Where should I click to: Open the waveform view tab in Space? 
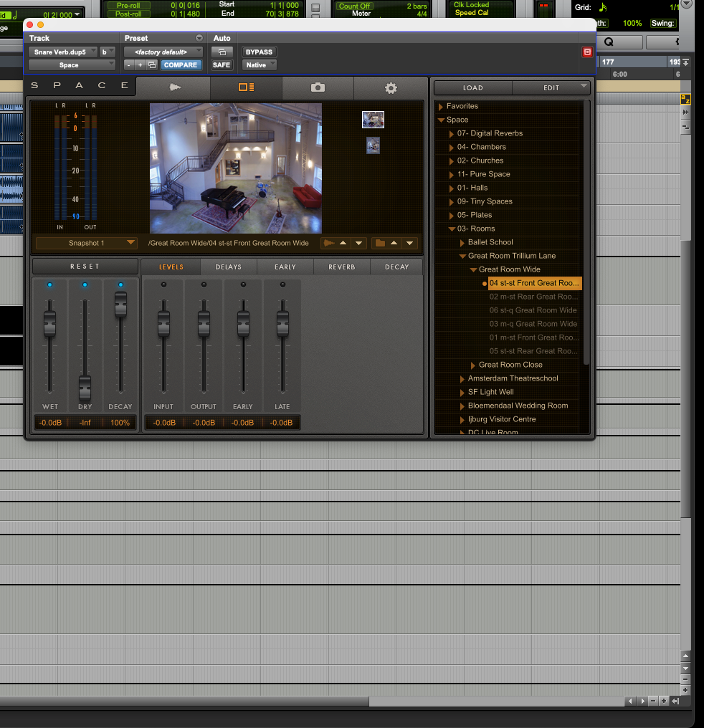point(174,87)
